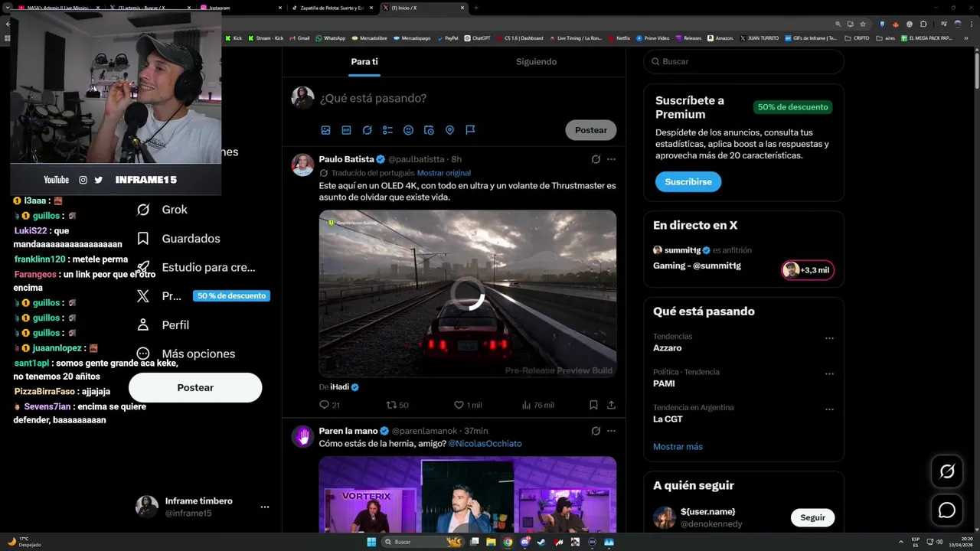Click Grok enhance icon in composer
This screenshot has width=980, height=551.
(367, 130)
